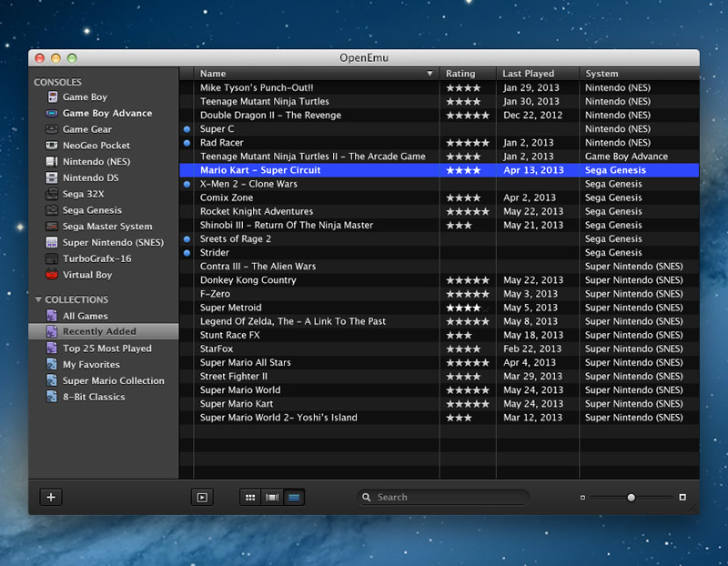Click the Sega 32X console icon
Viewport: 728px width, 566px height.
pos(52,194)
